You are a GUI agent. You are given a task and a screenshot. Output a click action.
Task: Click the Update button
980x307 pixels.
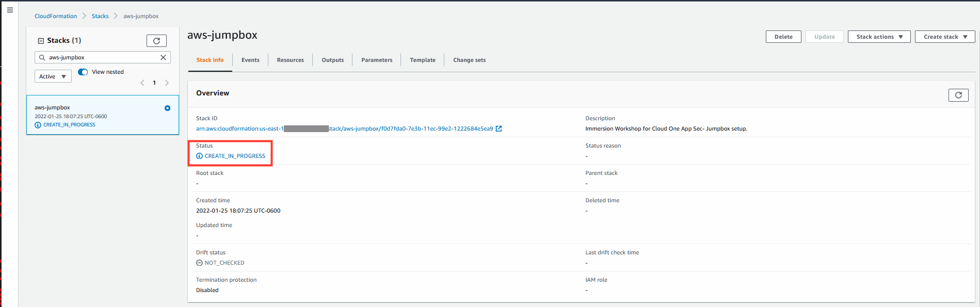[x=825, y=37]
